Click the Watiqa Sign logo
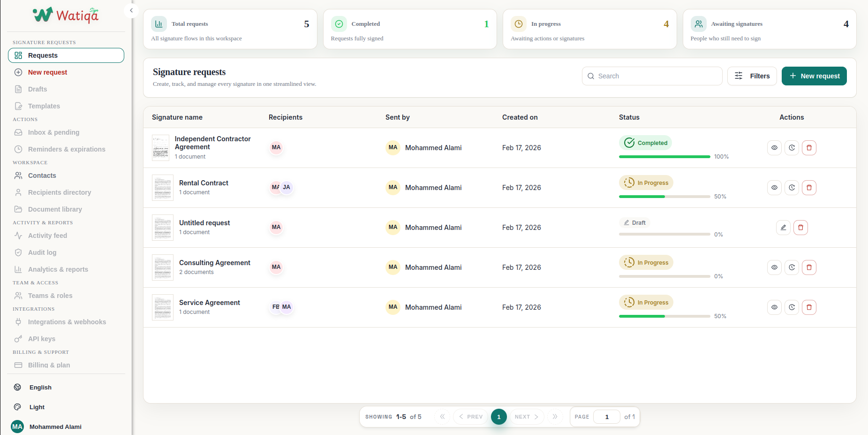Image resolution: width=868 pixels, height=435 pixels. pyautogui.click(x=66, y=15)
